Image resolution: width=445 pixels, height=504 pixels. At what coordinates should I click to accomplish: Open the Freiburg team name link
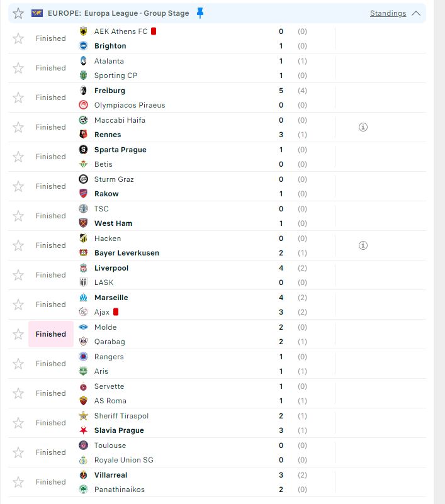110,91
